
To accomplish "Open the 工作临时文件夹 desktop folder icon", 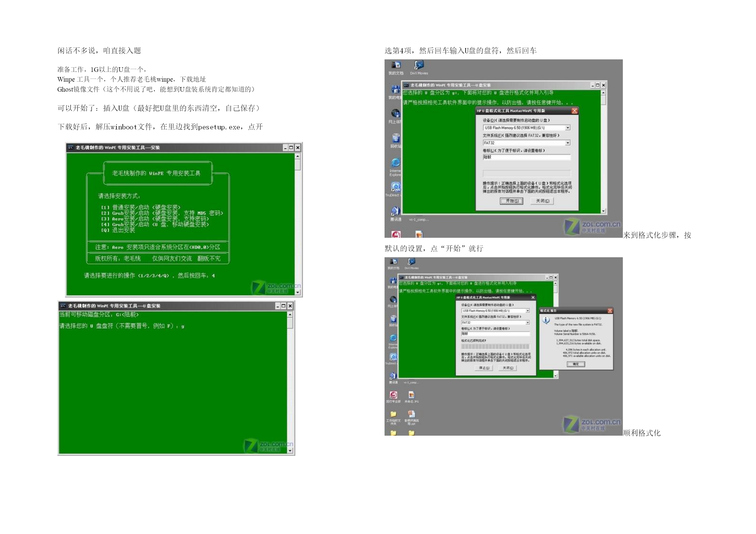I will click(x=393, y=414).
